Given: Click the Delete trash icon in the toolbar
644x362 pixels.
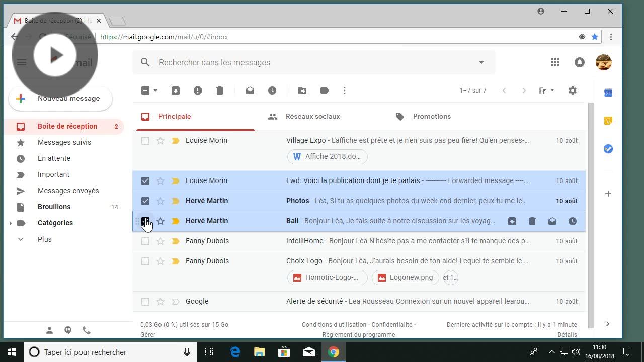Looking at the screenshot, I should [x=220, y=90].
